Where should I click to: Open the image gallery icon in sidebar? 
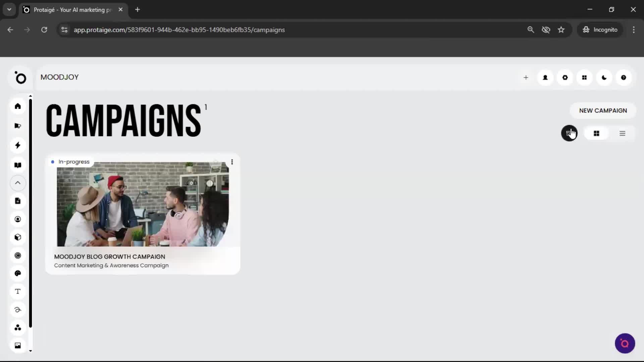[17, 345]
